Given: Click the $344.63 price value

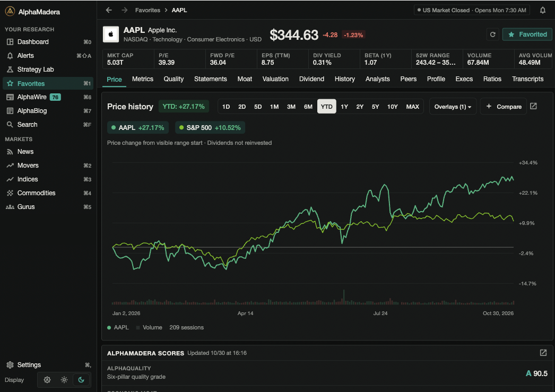Looking at the screenshot, I should pyautogui.click(x=294, y=34).
